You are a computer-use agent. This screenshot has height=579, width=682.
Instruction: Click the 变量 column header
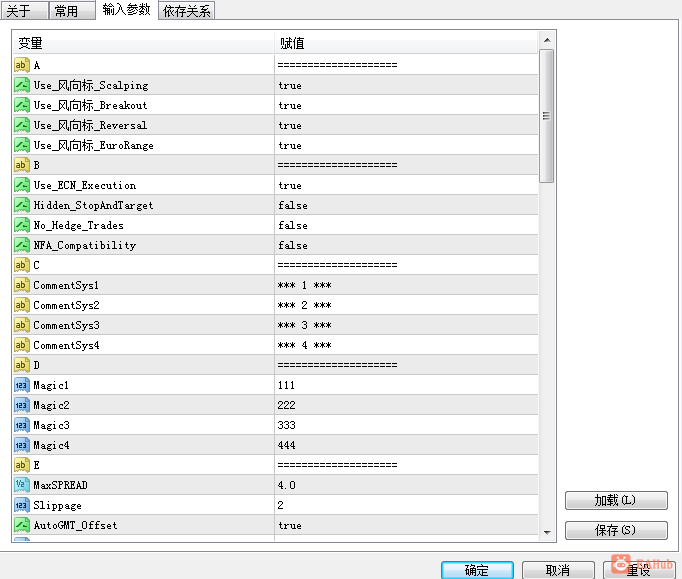[x=144, y=43]
